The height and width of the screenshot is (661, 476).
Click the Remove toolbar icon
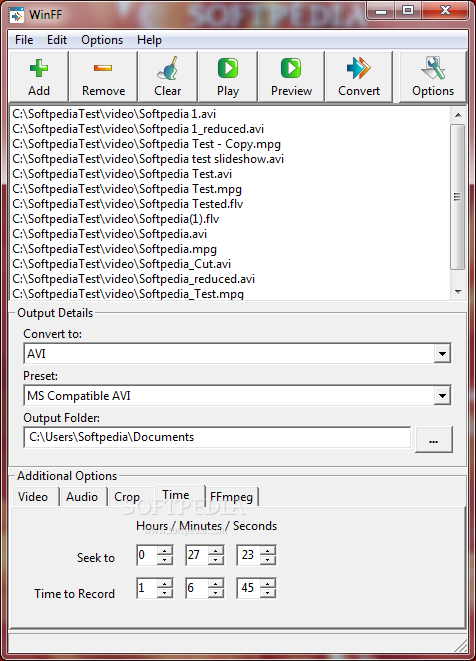point(103,76)
